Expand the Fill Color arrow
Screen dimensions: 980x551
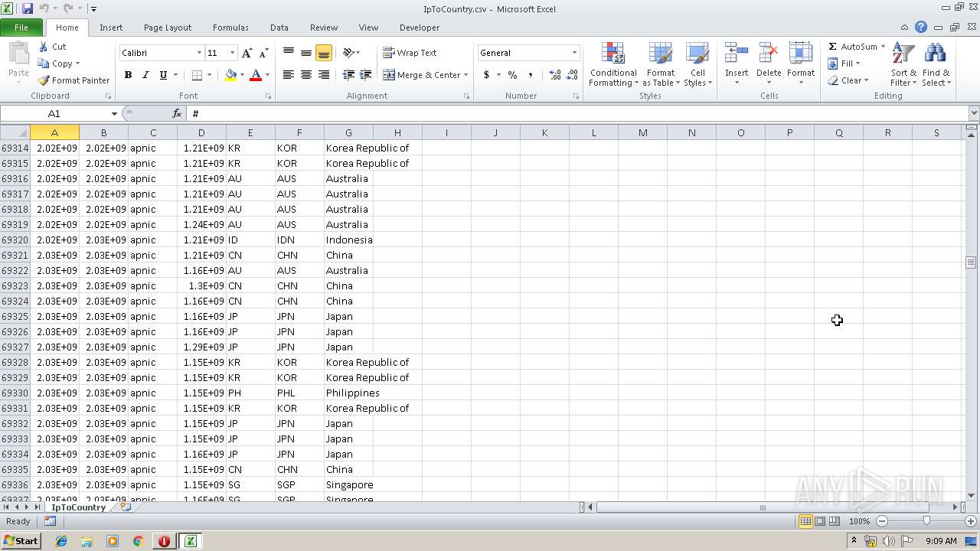pos(242,75)
